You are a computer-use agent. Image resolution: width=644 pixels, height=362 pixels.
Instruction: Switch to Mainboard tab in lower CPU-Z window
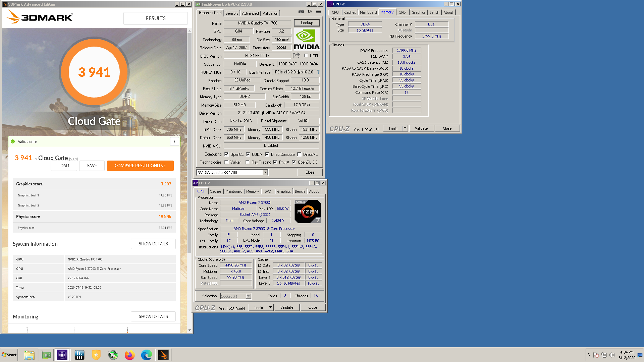coord(234,191)
